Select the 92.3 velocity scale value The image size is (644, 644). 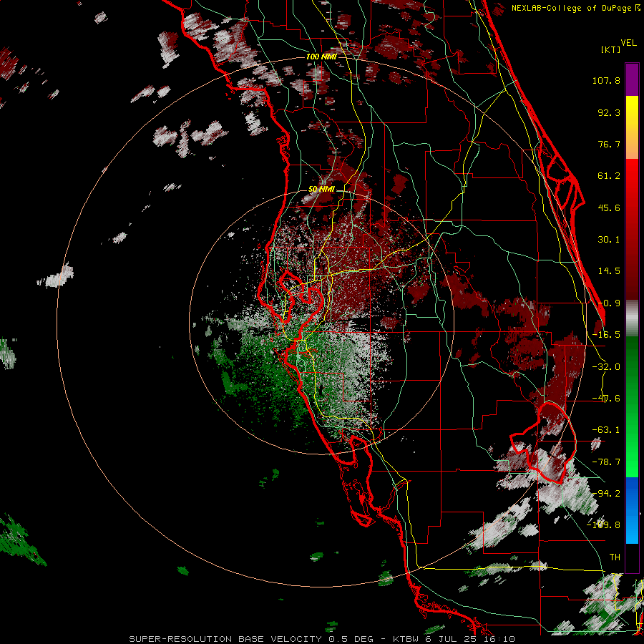tap(609, 112)
